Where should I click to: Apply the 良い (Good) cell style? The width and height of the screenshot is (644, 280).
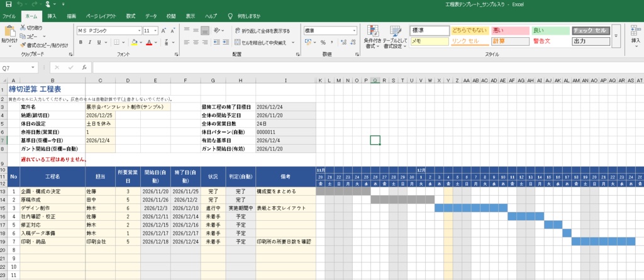click(550, 30)
